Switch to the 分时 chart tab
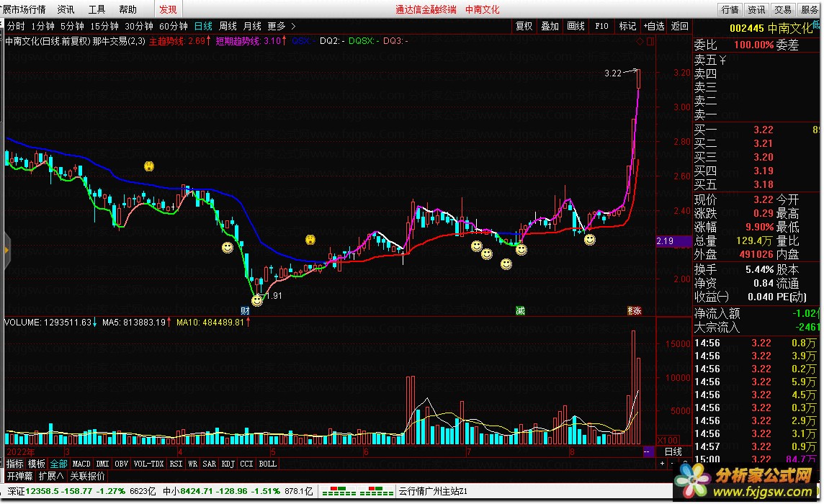Screen dimensions: 824x504 [16, 26]
